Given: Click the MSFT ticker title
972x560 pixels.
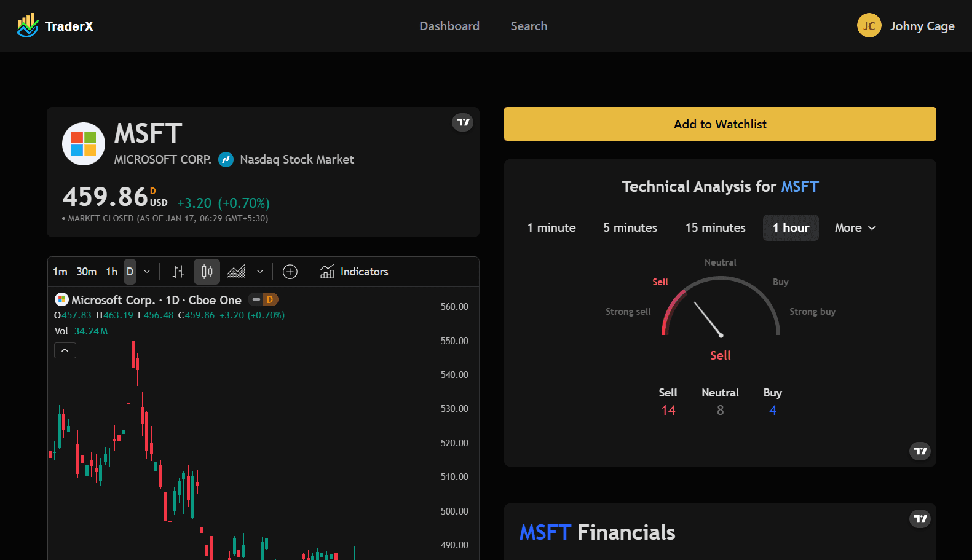Looking at the screenshot, I should point(148,133).
